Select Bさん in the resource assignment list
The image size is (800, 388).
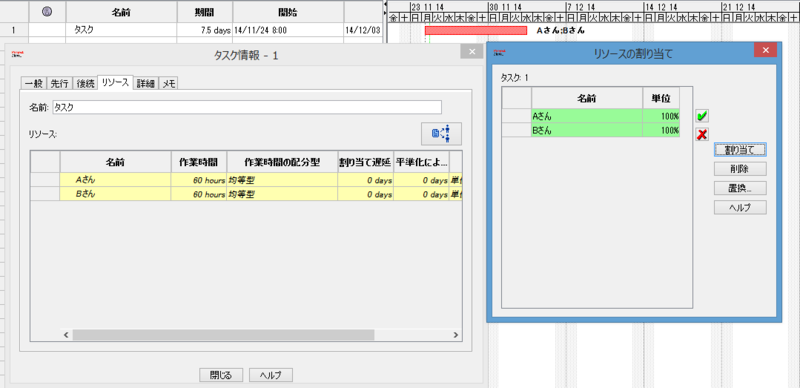click(x=587, y=130)
